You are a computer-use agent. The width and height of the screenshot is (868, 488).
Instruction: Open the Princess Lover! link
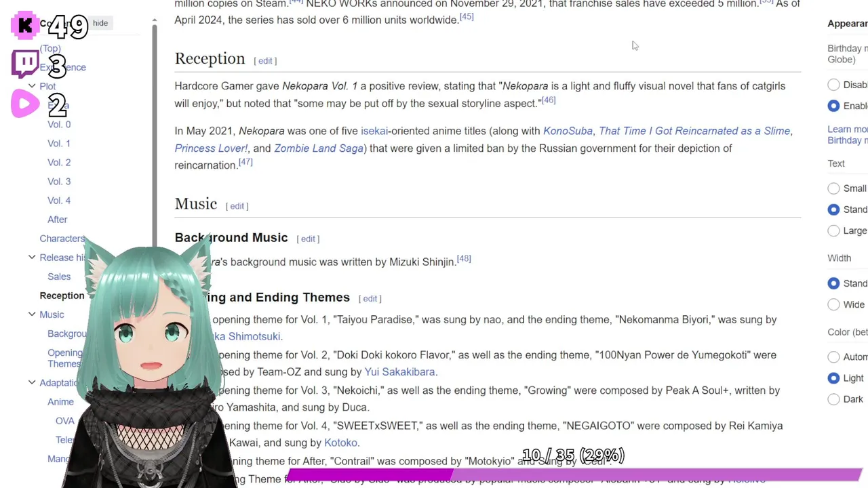click(x=211, y=148)
